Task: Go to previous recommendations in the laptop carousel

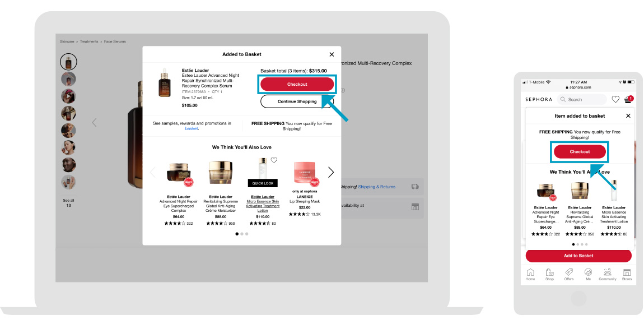Action: 153,172
